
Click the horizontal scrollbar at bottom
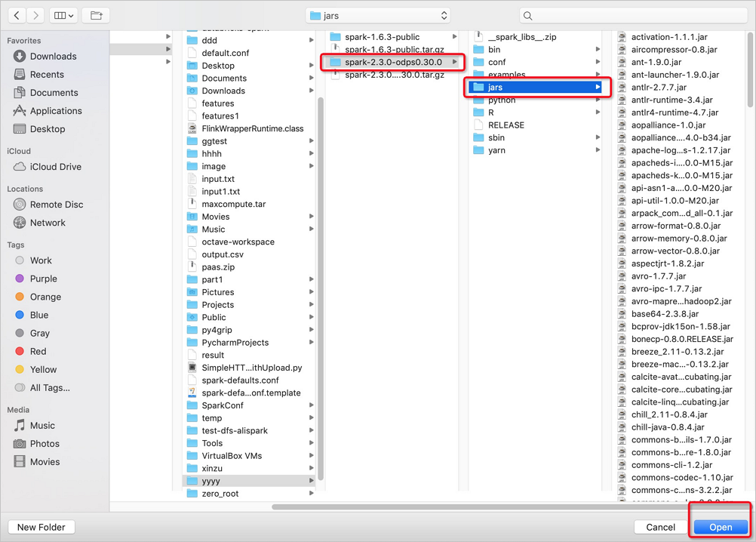pos(511,507)
